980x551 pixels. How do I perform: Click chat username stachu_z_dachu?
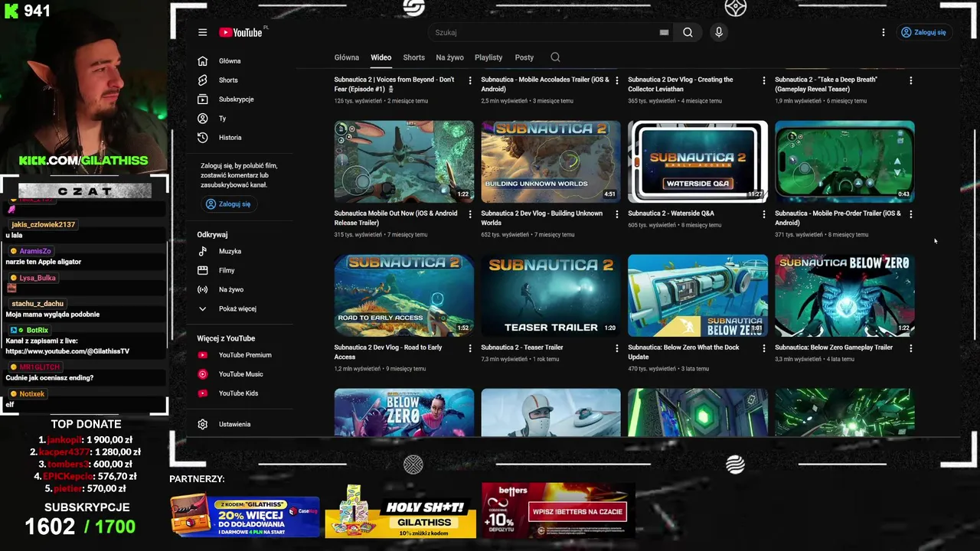(37, 304)
